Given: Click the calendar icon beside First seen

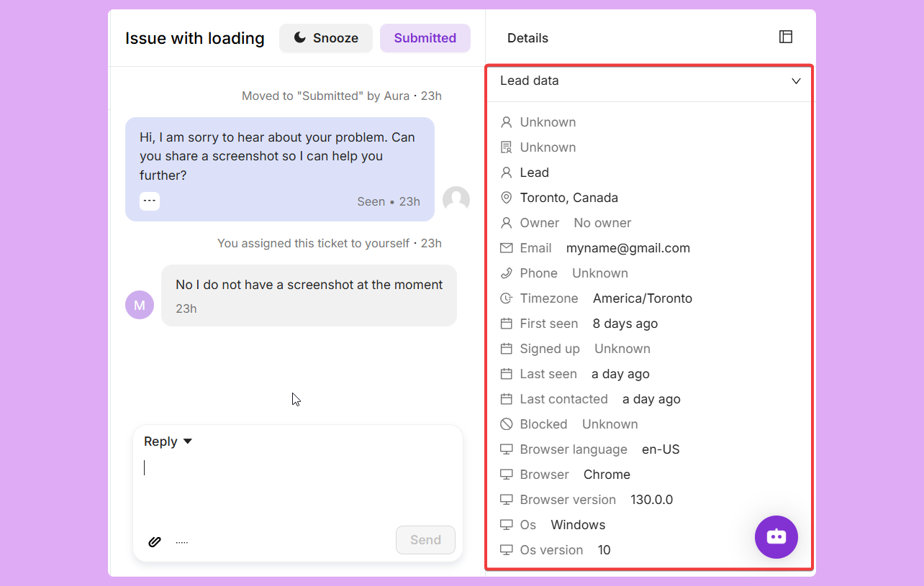Looking at the screenshot, I should pyautogui.click(x=507, y=324).
